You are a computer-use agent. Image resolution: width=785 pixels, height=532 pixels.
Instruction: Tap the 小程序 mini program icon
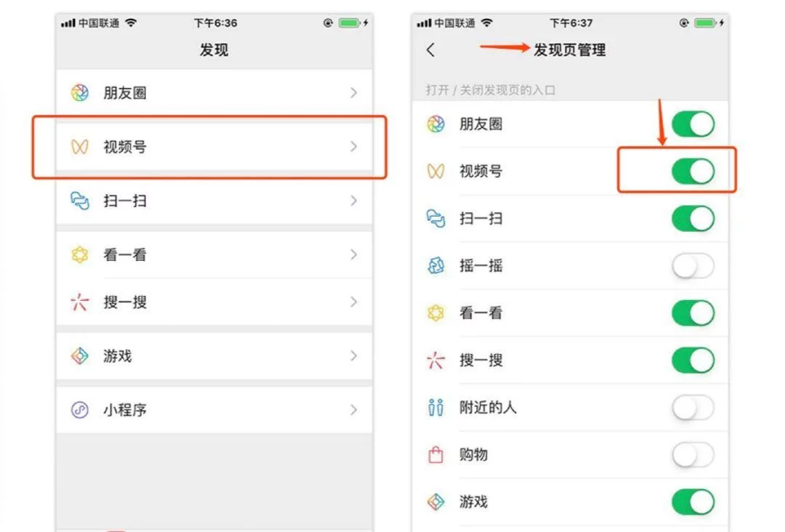80,410
